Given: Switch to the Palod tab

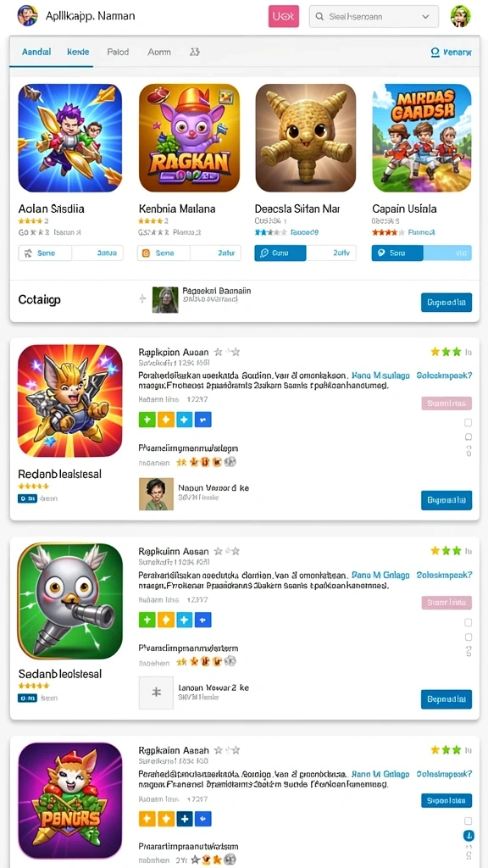Looking at the screenshot, I should tap(117, 52).
